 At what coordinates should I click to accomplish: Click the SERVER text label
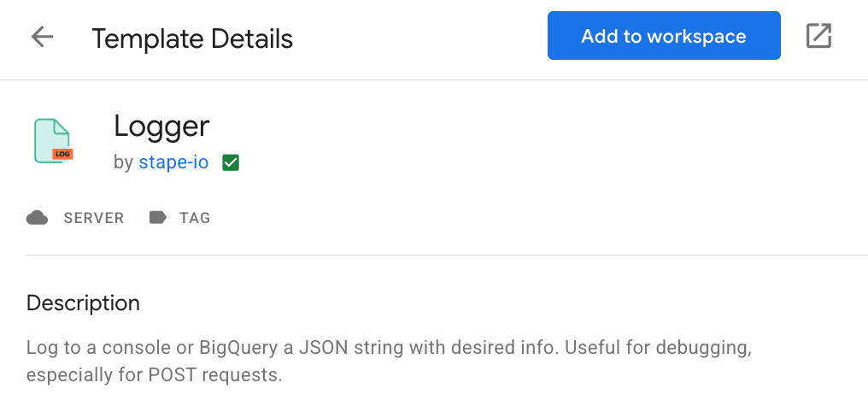[x=94, y=218]
